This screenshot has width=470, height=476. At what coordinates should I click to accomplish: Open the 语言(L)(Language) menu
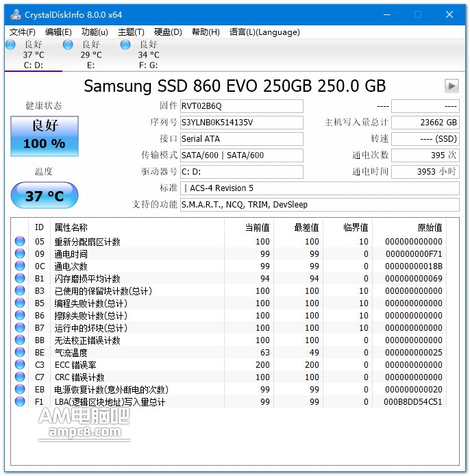coord(264,32)
